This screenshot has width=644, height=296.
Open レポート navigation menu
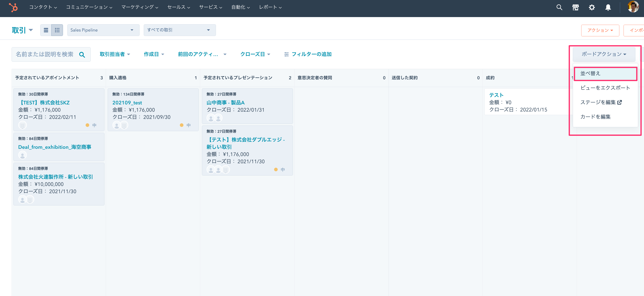coord(270,7)
